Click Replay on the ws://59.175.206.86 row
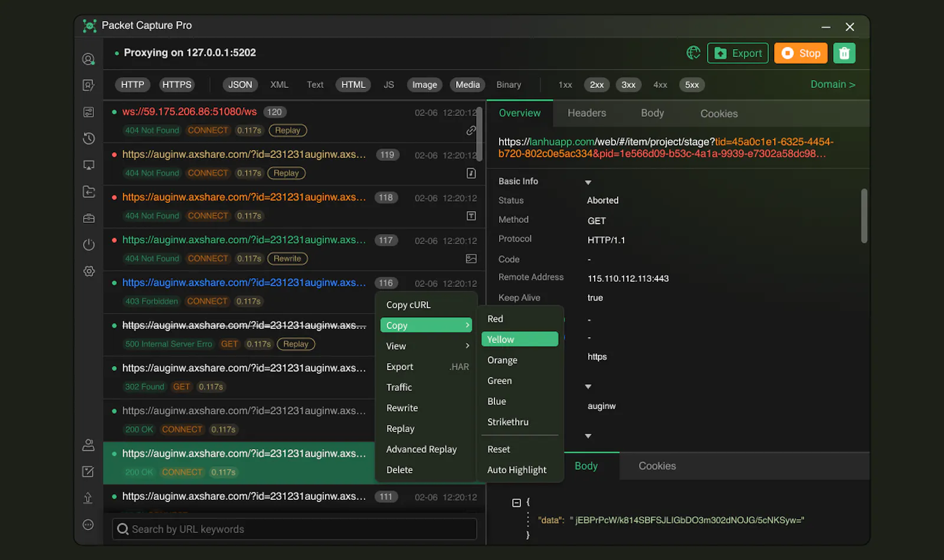The height and width of the screenshot is (560, 944). click(x=288, y=130)
